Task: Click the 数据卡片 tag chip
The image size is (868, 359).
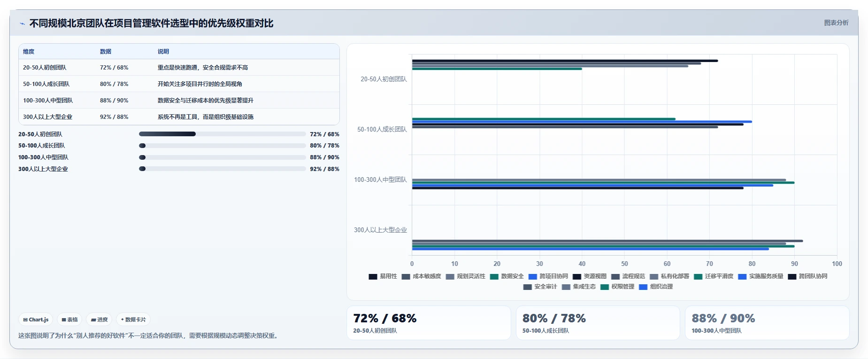Action: click(133, 320)
